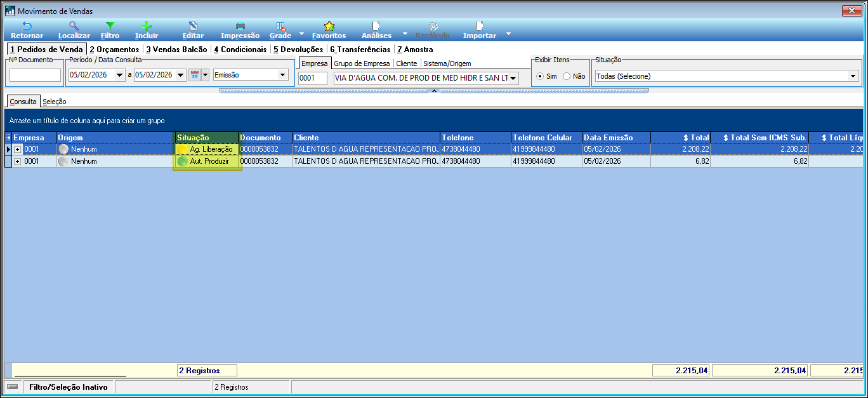Switch to the Orçamentos tab
The height and width of the screenshot is (398, 868).
pos(114,49)
